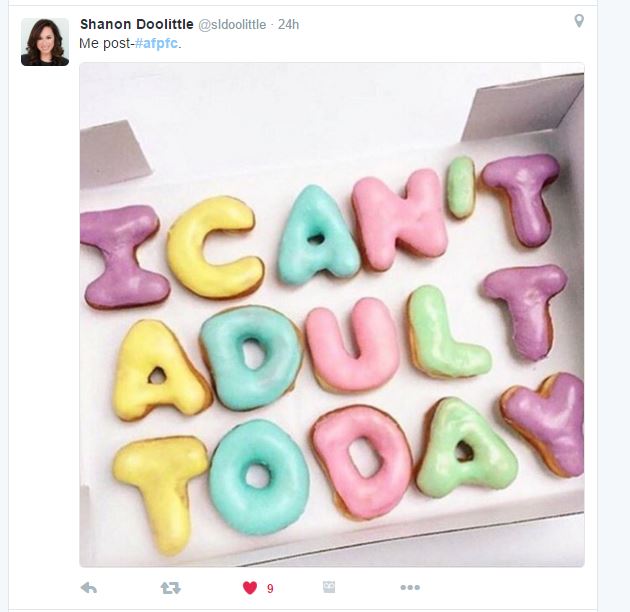Click the location pin icon
The image size is (630, 612).
pos(579,21)
